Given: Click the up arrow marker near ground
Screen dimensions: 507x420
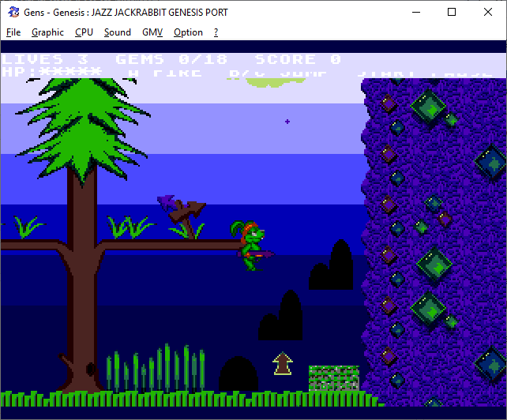Looking at the screenshot, I should click(283, 363).
